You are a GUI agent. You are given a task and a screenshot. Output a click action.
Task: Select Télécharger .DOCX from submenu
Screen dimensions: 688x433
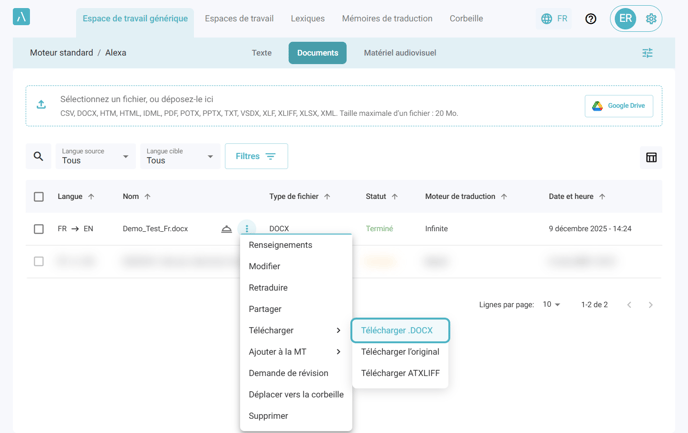pos(399,330)
